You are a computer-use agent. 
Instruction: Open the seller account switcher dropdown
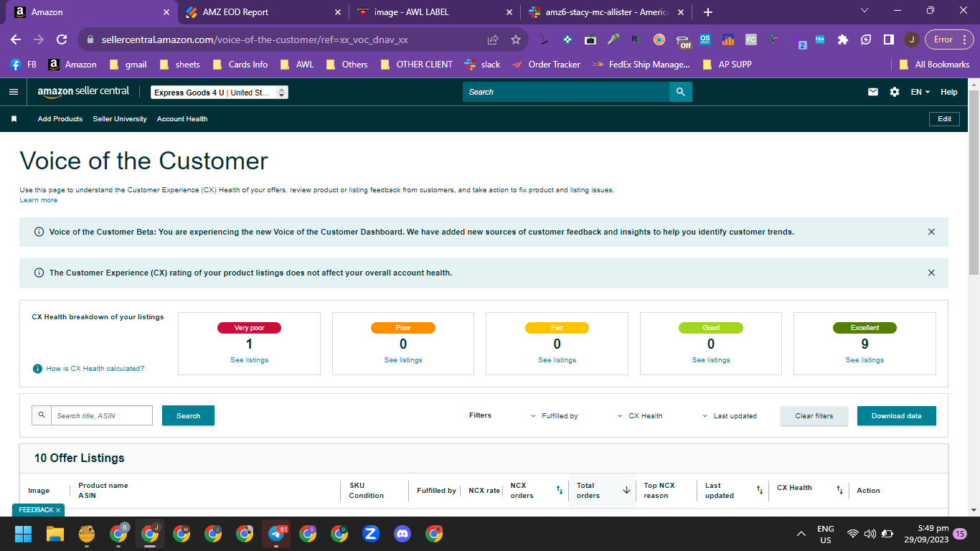220,93
